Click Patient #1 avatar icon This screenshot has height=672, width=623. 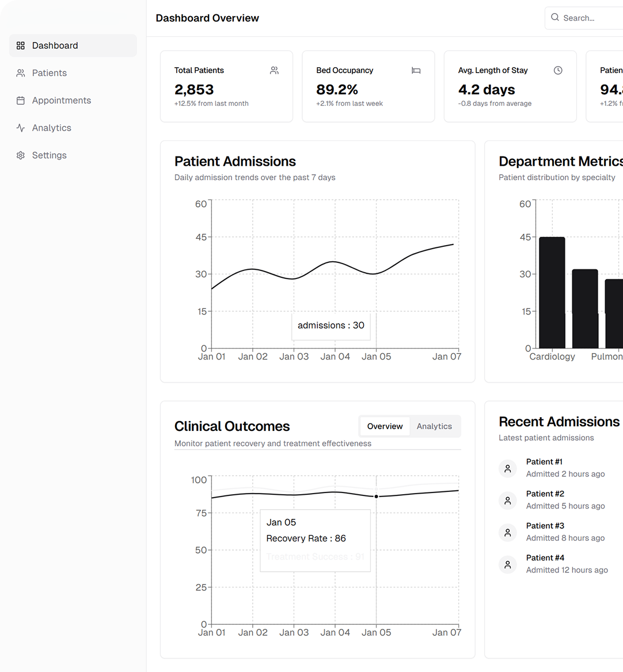507,468
